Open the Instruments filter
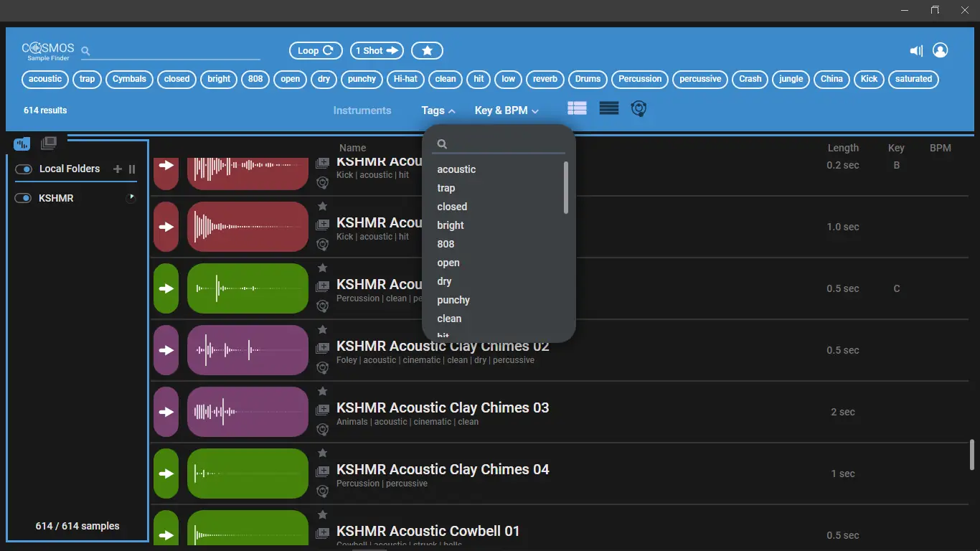980x551 pixels. click(x=362, y=110)
